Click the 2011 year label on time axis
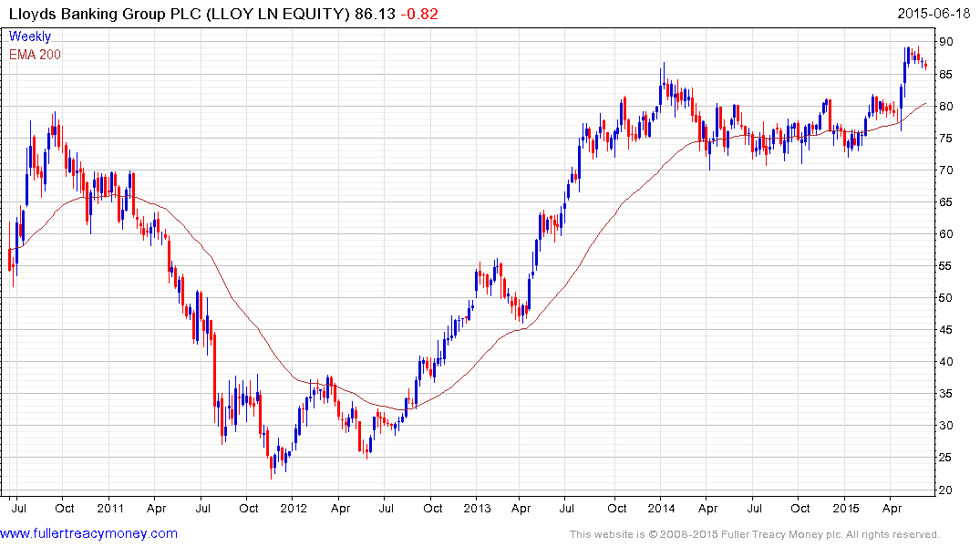Image resolution: width=980 pixels, height=547 pixels. point(110,508)
